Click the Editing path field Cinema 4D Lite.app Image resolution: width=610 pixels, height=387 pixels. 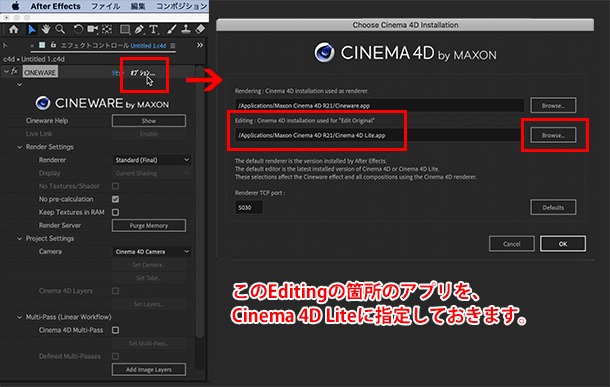(379, 135)
